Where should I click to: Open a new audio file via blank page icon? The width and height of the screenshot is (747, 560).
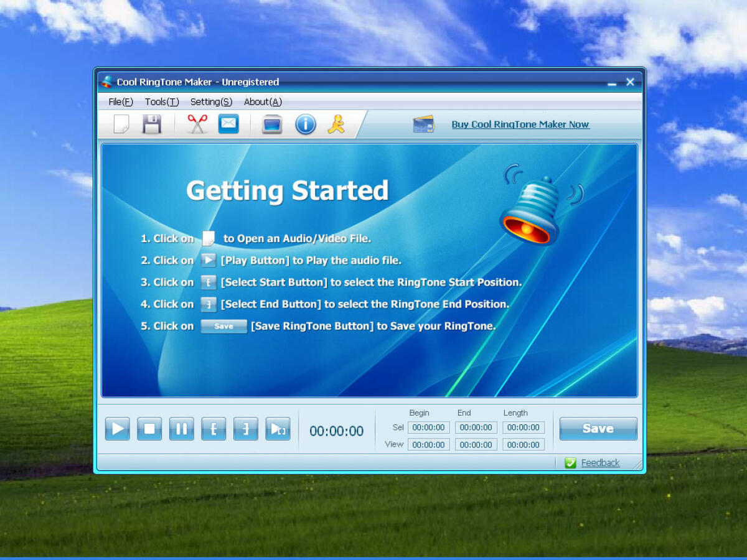click(121, 124)
